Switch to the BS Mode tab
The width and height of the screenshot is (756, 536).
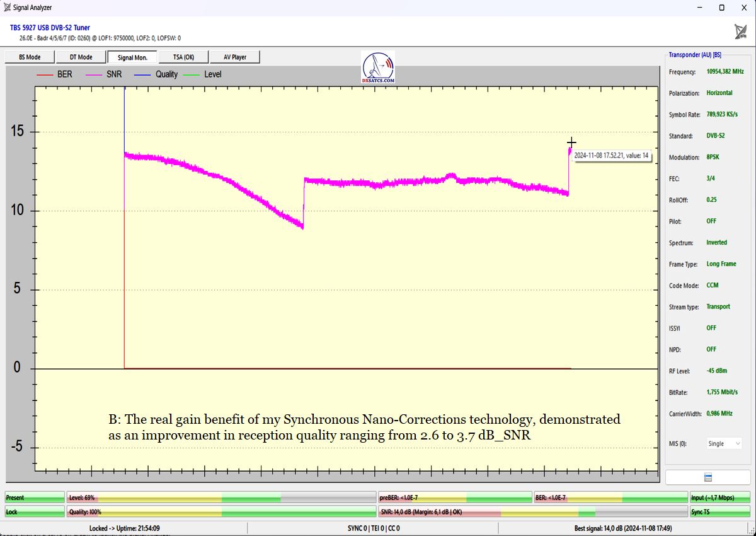click(x=30, y=57)
